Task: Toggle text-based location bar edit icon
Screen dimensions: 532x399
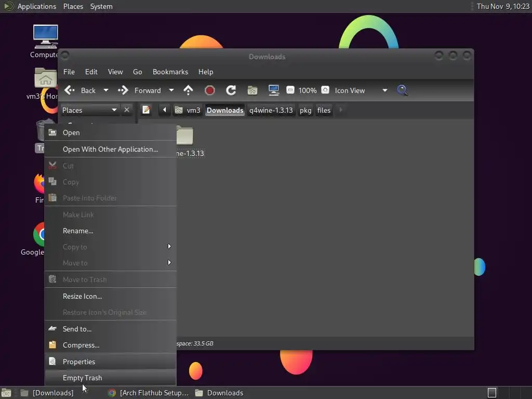Action: pyautogui.click(x=146, y=110)
